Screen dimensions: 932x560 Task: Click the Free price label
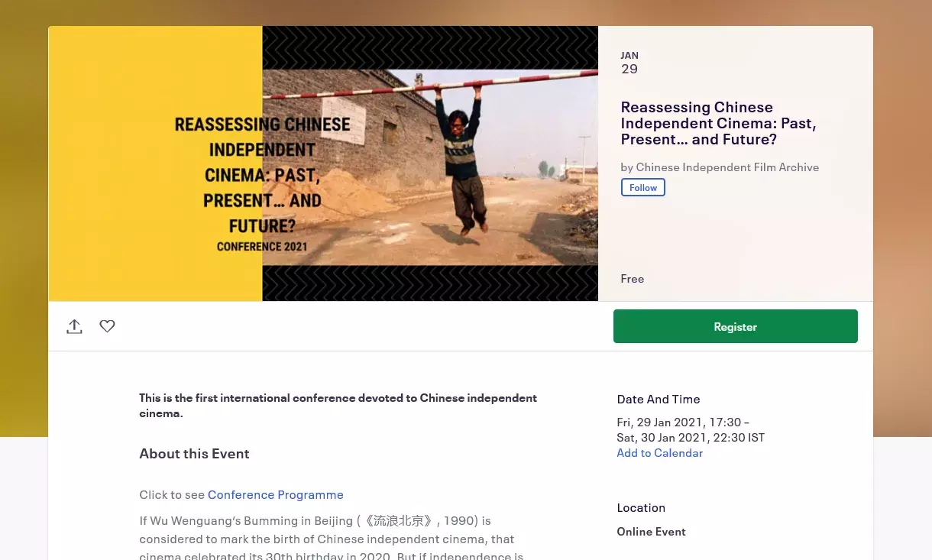[x=632, y=278]
